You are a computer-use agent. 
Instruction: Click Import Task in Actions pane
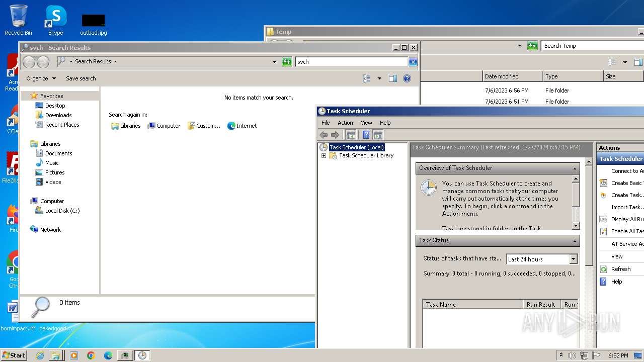pyautogui.click(x=627, y=207)
